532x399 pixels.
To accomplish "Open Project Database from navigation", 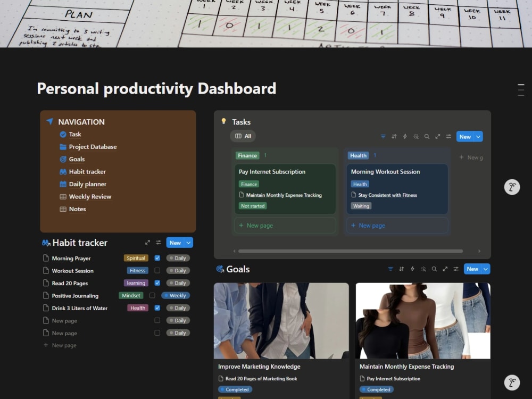I will pos(93,147).
